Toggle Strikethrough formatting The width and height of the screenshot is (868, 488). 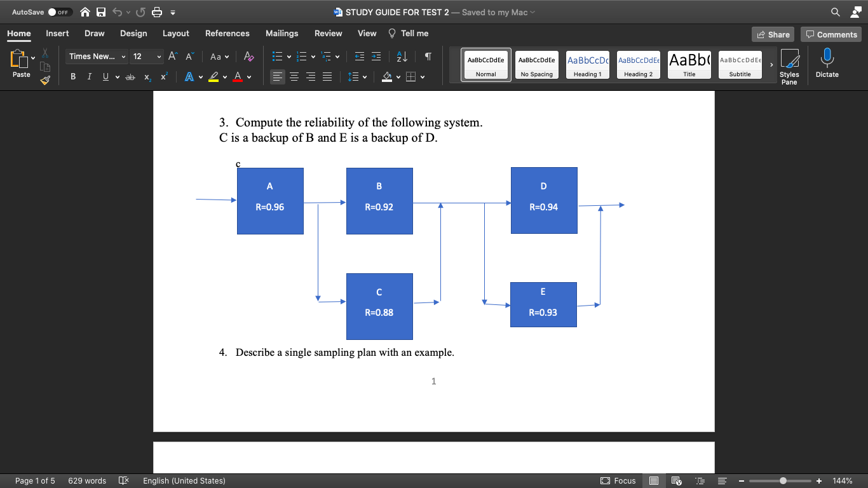click(x=130, y=77)
